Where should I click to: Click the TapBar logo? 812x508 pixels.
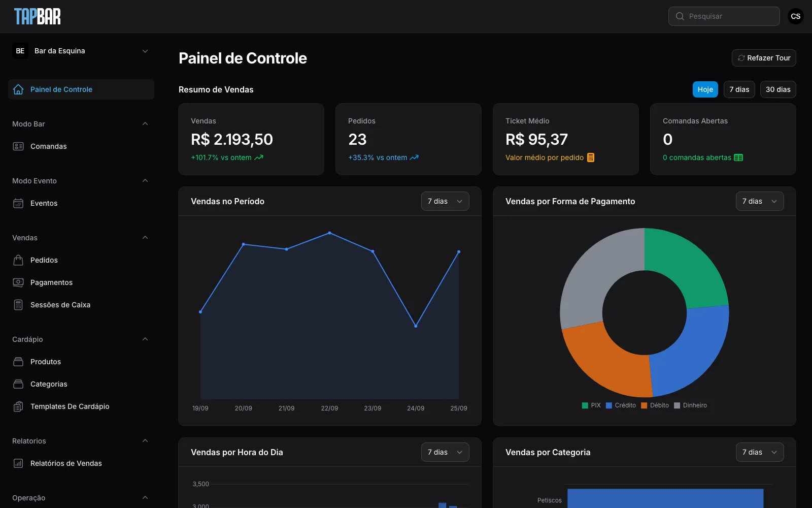37,16
